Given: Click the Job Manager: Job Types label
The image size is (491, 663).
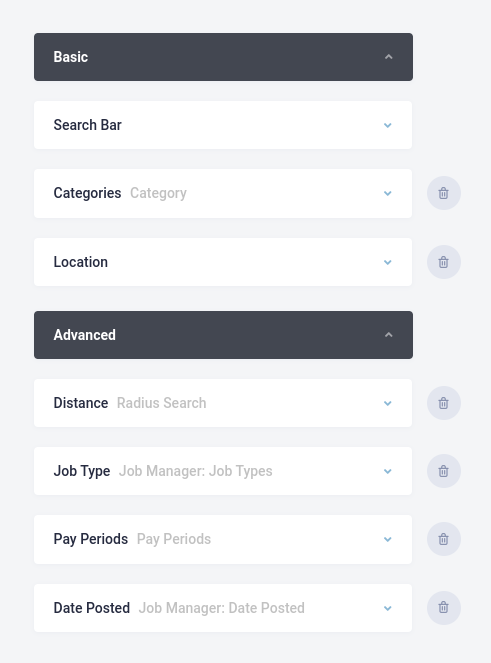Looking at the screenshot, I should pyautogui.click(x=195, y=471).
